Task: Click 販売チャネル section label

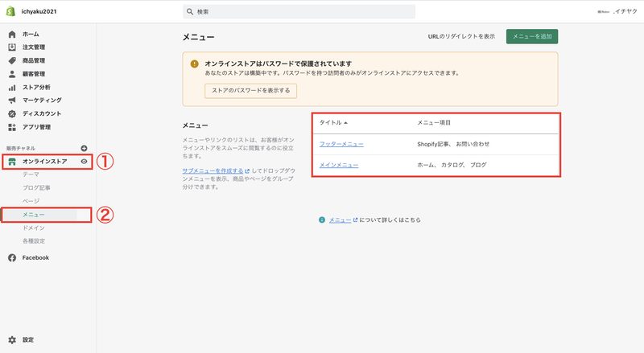Action: click(x=21, y=148)
